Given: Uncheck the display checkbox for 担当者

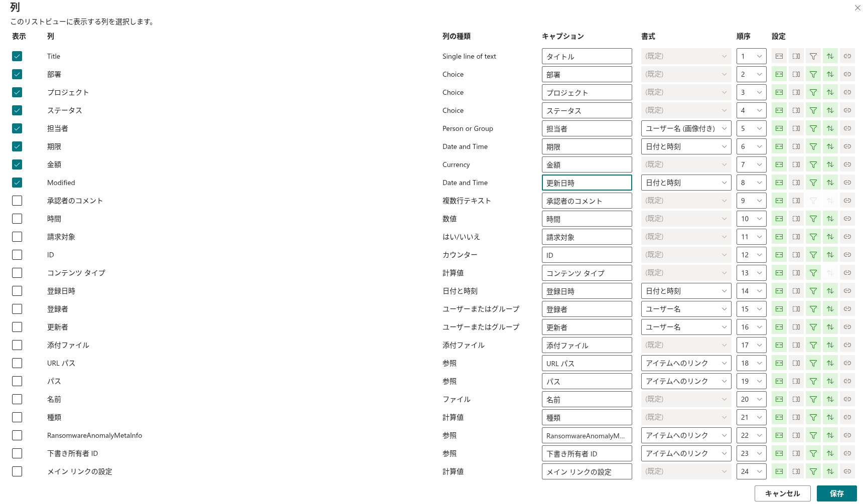Looking at the screenshot, I should (x=17, y=128).
